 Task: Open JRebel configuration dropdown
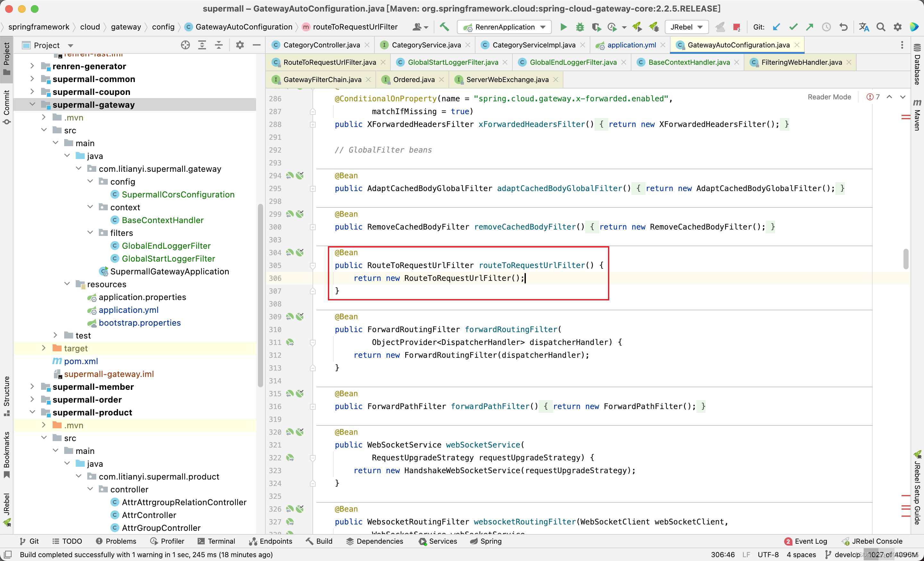[686, 27]
